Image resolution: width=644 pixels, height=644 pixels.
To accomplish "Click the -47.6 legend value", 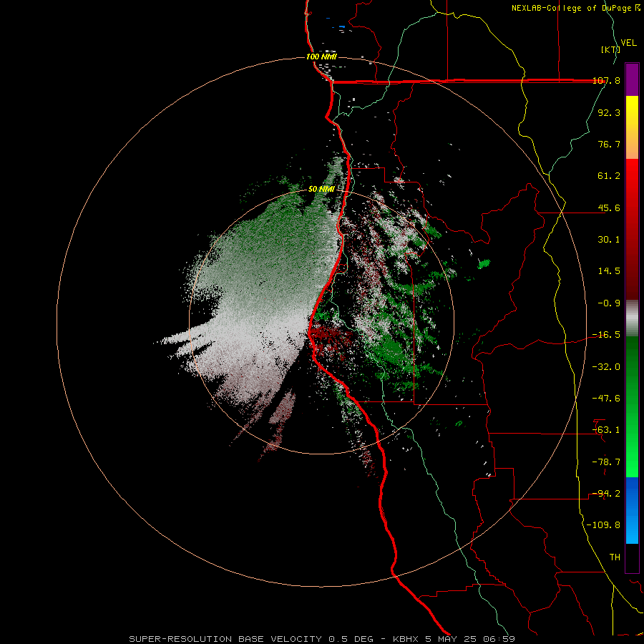I will [606, 398].
